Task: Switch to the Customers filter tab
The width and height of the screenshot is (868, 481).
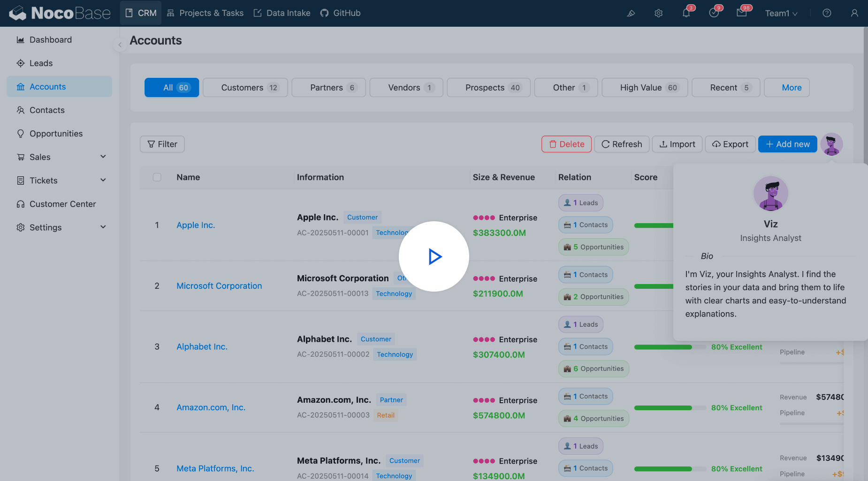Action: pos(245,87)
